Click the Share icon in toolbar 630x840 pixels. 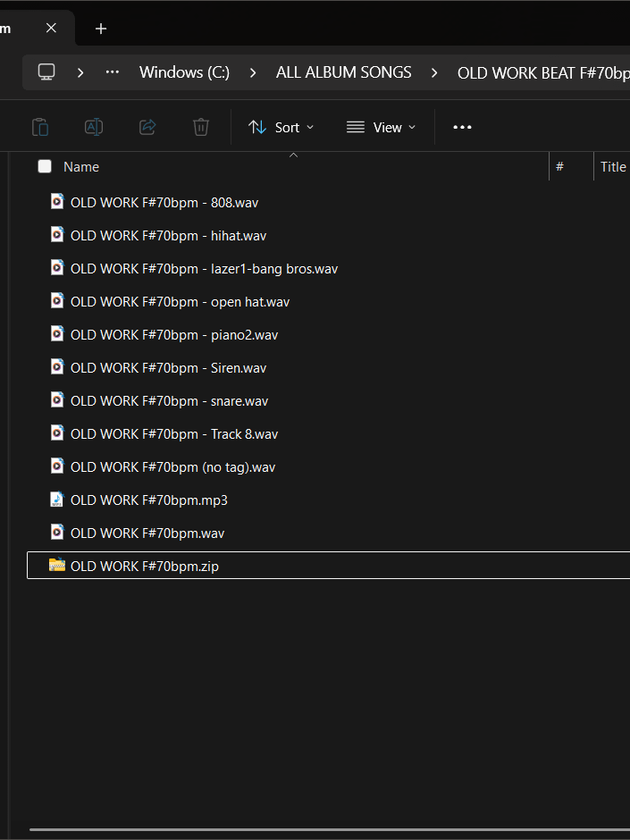(x=147, y=127)
